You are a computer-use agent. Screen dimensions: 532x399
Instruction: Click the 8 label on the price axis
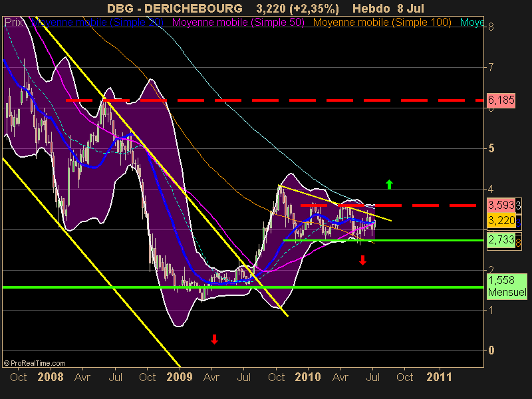coord(491,27)
